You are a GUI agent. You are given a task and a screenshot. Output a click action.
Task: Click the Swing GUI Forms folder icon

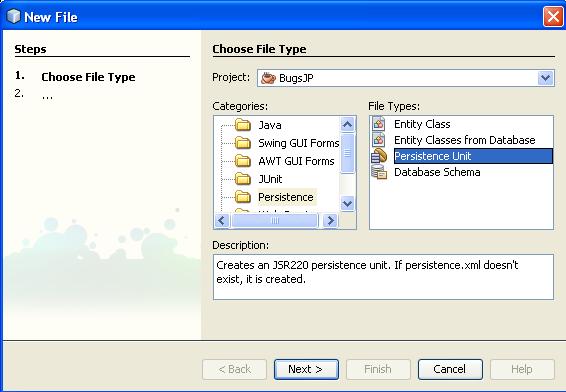(243, 143)
